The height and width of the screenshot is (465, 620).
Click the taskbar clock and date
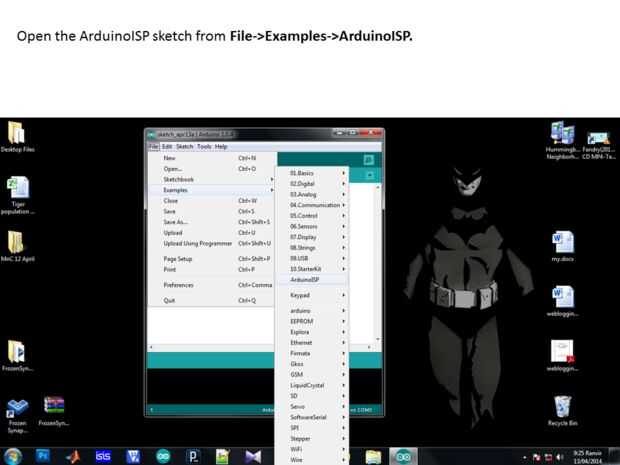click(588, 457)
